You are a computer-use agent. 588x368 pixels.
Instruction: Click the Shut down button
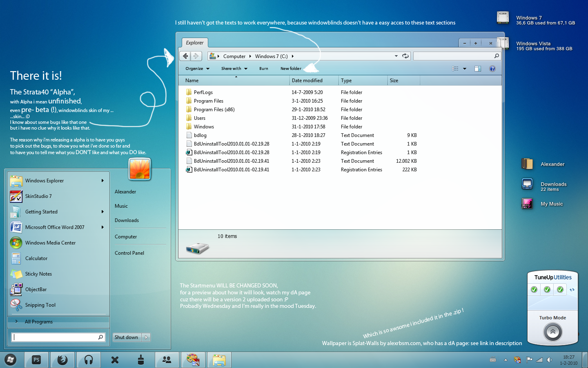(127, 337)
